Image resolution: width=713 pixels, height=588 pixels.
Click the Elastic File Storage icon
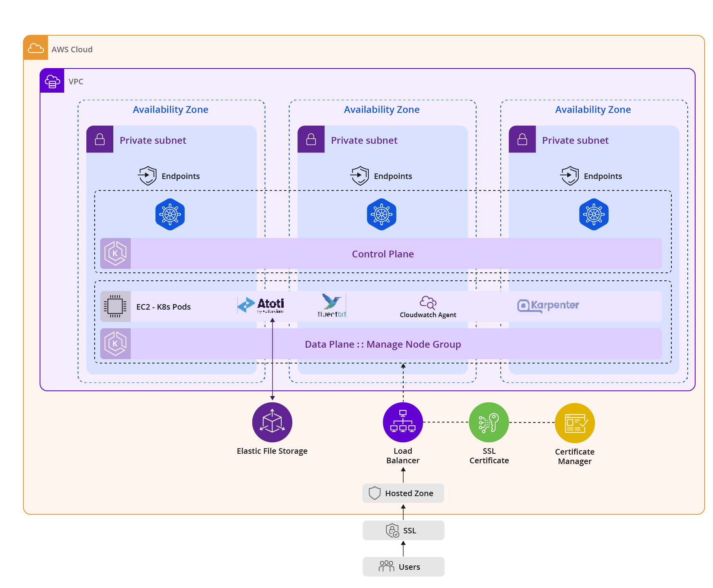click(x=272, y=422)
